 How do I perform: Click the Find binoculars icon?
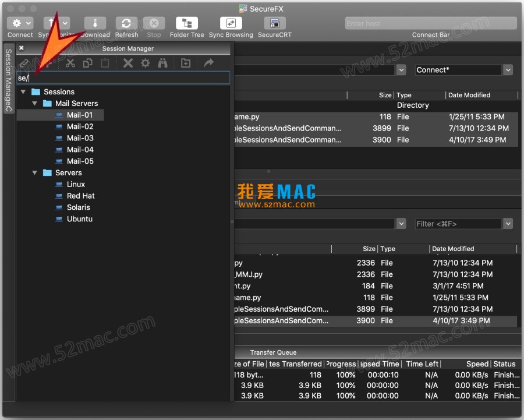[163, 63]
